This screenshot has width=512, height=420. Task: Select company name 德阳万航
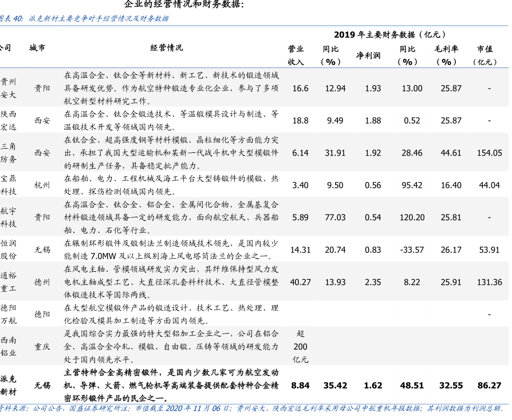pyautogui.click(x=8, y=314)
